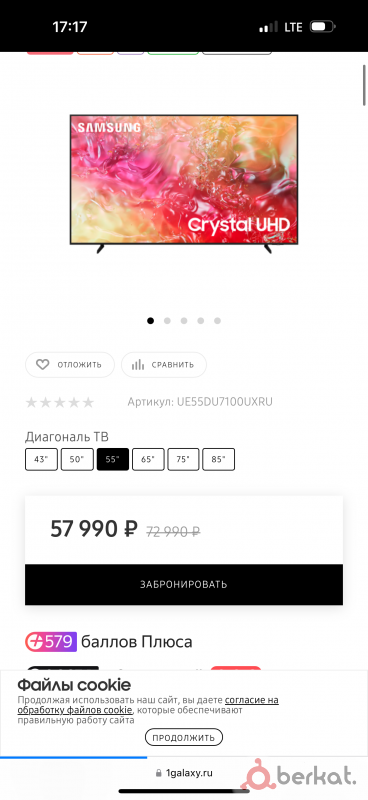
Task: Select 50" diagonal option
Action: pyautogui.click(x=77, y=459)
